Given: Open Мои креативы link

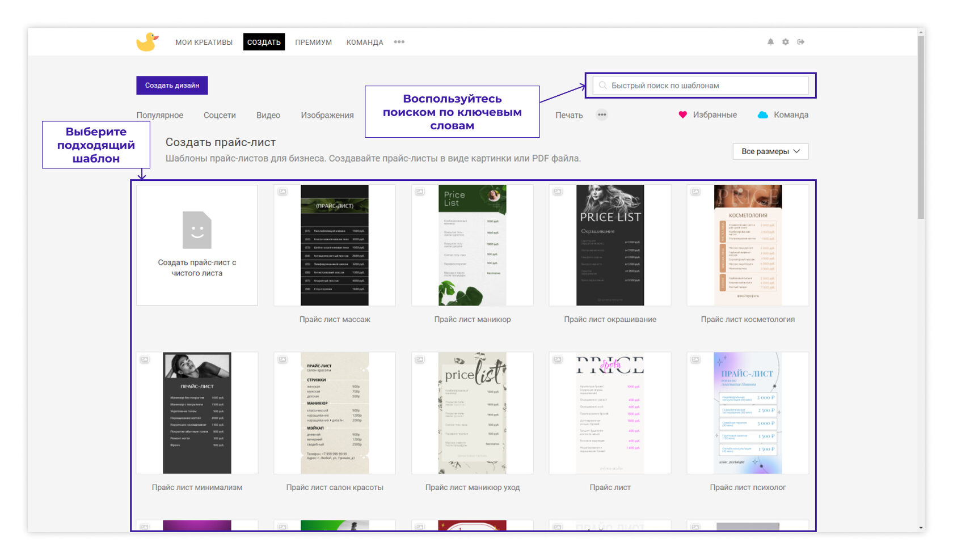Looking at the screenshot, I should click(x=204, y=42).
